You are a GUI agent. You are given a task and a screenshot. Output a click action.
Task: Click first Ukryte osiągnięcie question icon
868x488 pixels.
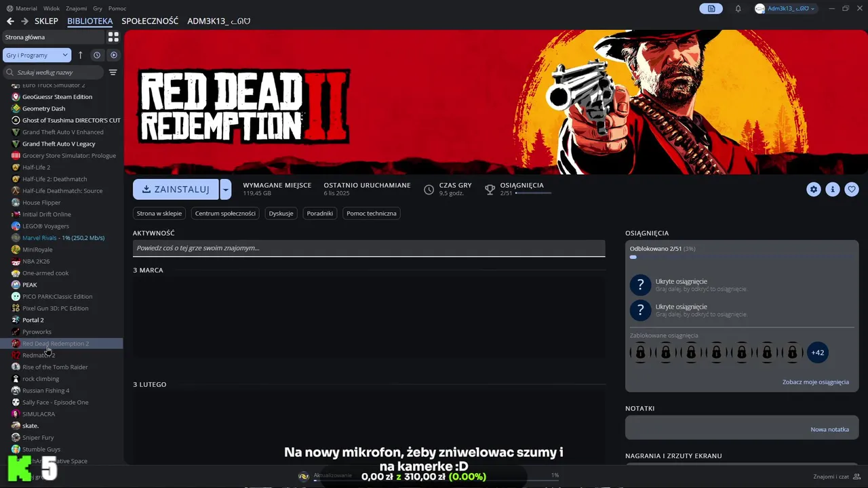coord(640,285)
